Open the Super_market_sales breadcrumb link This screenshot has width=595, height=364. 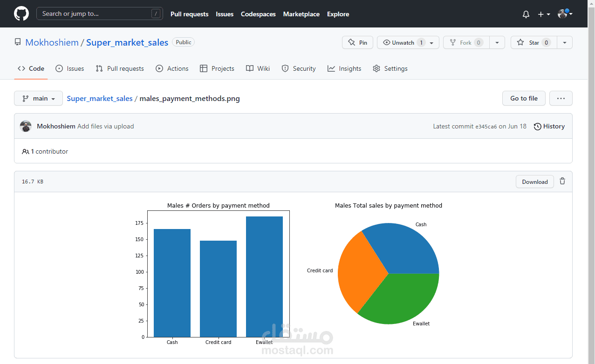click(x=100, y=98)
